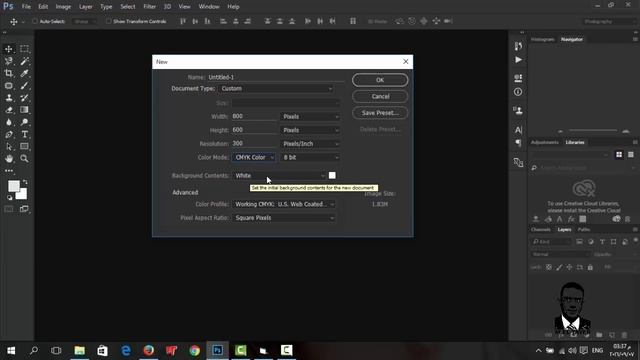Open the Document Type dropdown
This screenshot has width=640, height=360.
[276, 89]
